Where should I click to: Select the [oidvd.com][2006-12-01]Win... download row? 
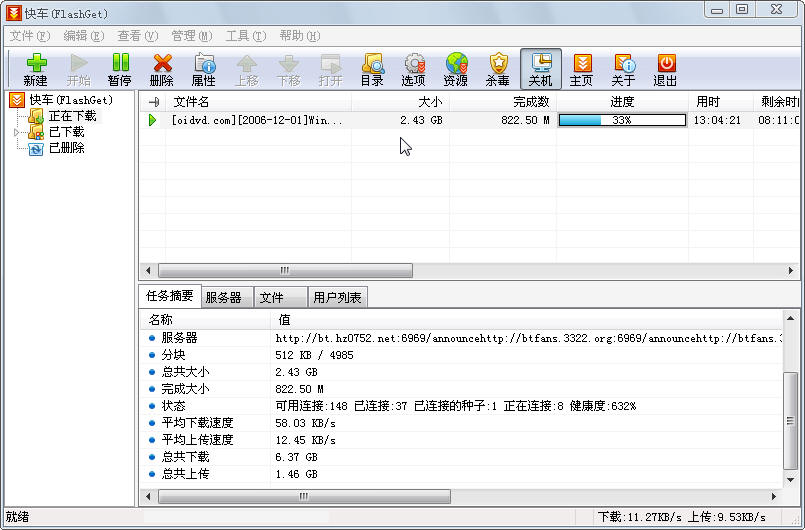click(x=470, y=120)
